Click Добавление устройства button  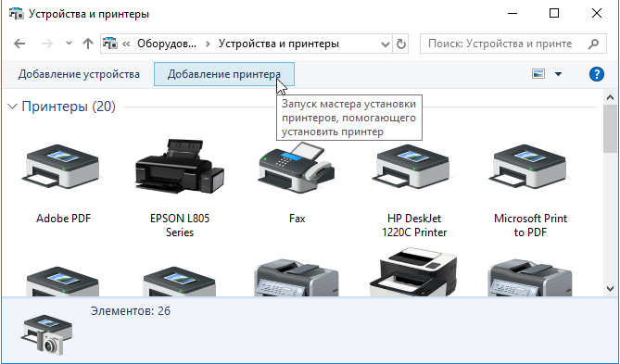coord(79,74)
